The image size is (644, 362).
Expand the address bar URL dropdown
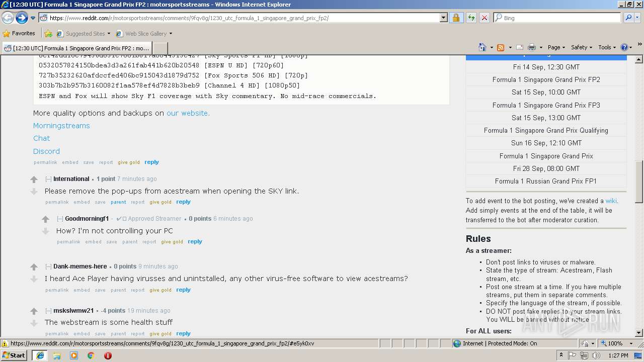[x=443, y=18]
